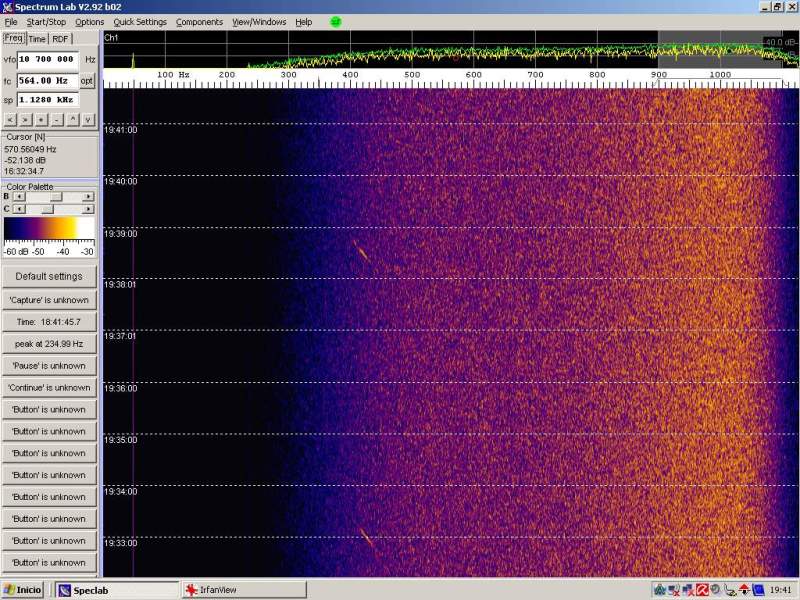Switch to the Time tab
Viewport: 800px width, 600px height.
tap(37, 39)
